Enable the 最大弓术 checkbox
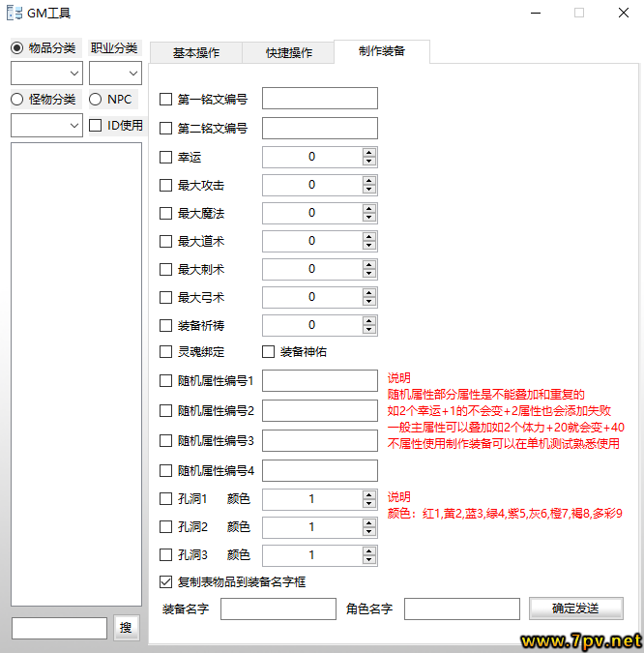Viewport: 644px width, 653px height. (165, 297)
